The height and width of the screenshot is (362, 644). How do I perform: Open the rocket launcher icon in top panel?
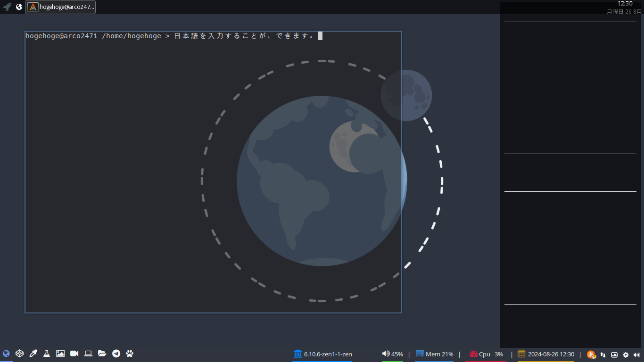[7, 7]
